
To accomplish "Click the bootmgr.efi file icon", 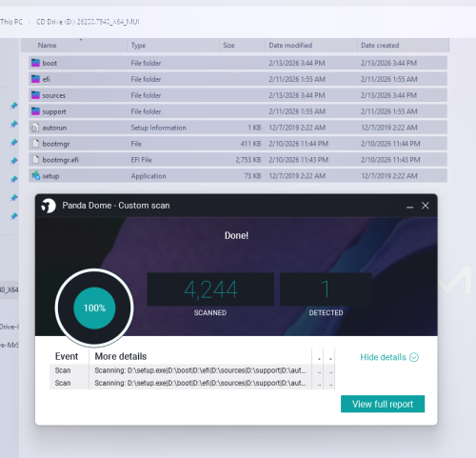I will click(35, 160).
